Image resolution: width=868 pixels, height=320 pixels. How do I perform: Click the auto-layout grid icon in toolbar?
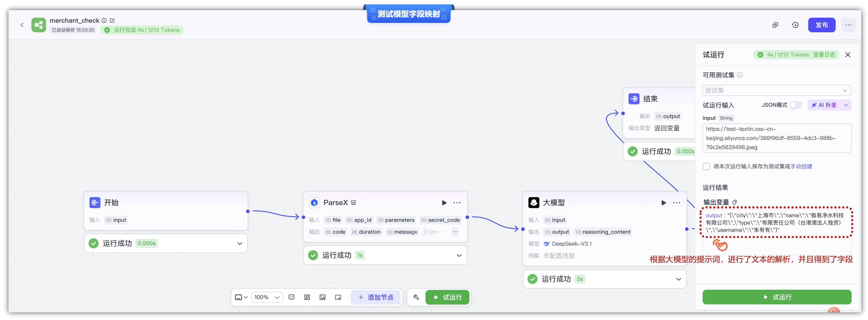307,297
